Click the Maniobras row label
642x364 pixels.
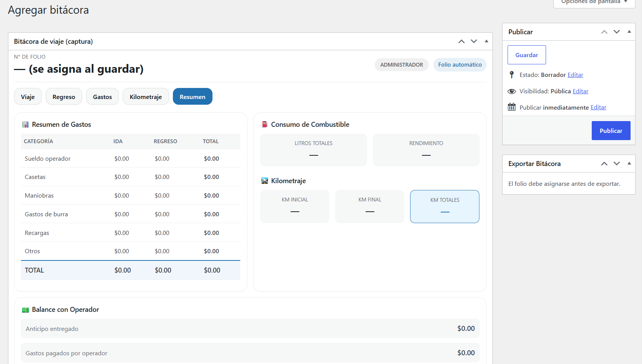pyautogui.click(x=39, y=196)
